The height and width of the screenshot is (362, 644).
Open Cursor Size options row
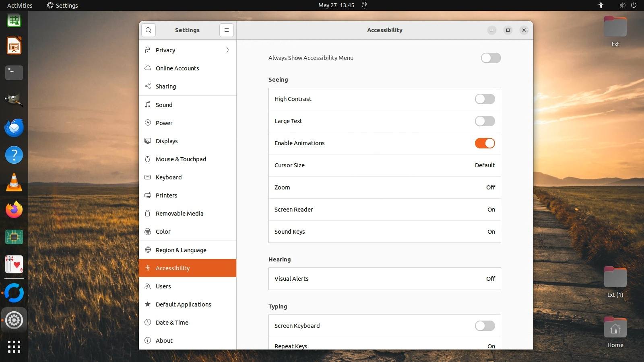(384, 165)
